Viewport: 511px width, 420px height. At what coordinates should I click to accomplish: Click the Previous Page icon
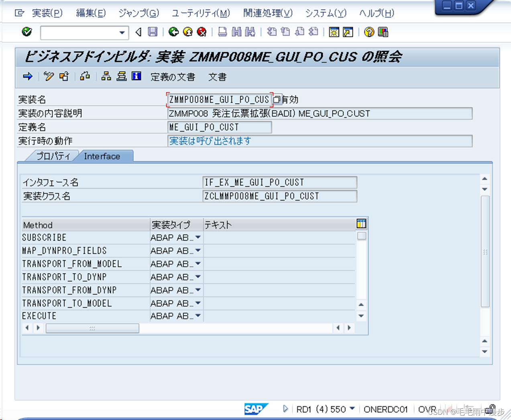tap(285, 32)
